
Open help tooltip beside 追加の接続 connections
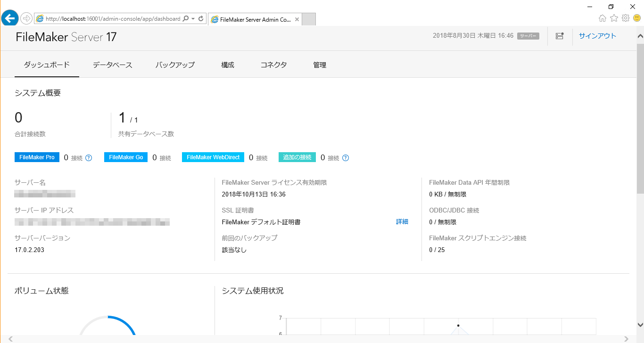pos(346,157)
